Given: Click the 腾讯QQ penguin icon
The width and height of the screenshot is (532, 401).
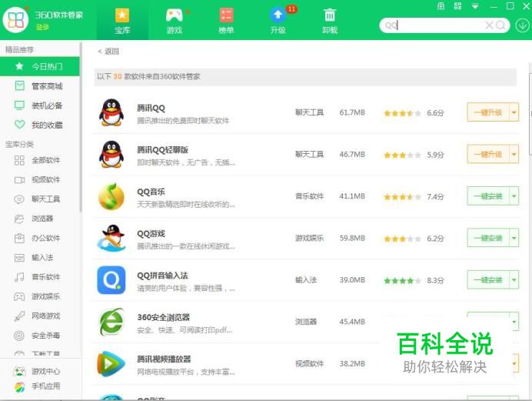Looking at the screenshot, I should coord(111,112).
